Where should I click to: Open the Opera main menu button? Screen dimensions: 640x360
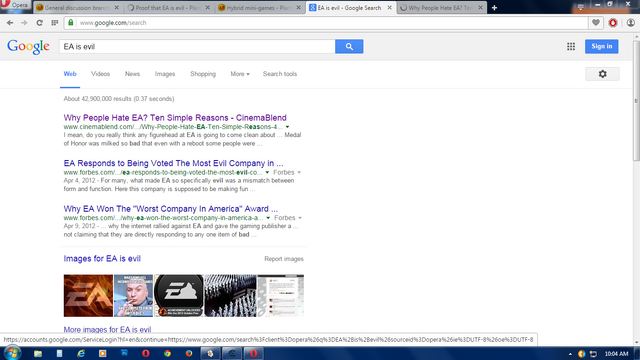pyautogui.click(x=16, y=5)
